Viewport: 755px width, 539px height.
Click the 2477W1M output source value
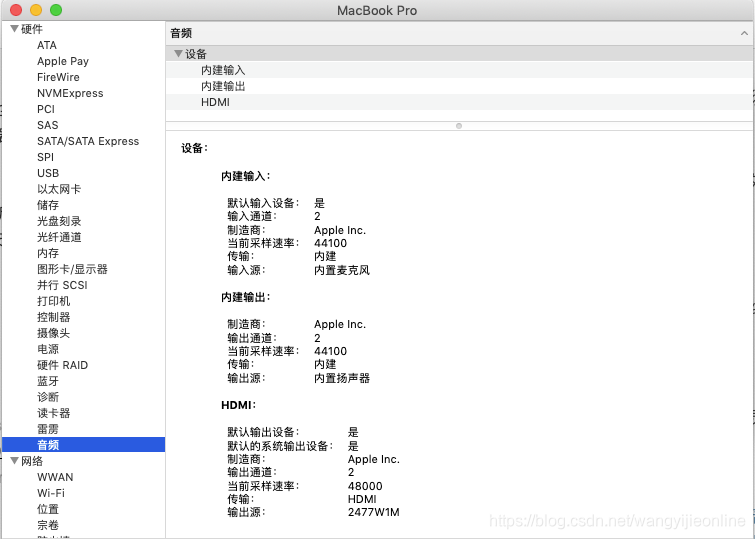(374, 512)
